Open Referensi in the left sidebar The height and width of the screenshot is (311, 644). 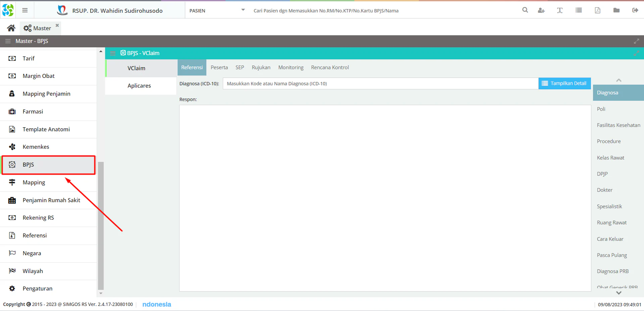tap(48, 235)
